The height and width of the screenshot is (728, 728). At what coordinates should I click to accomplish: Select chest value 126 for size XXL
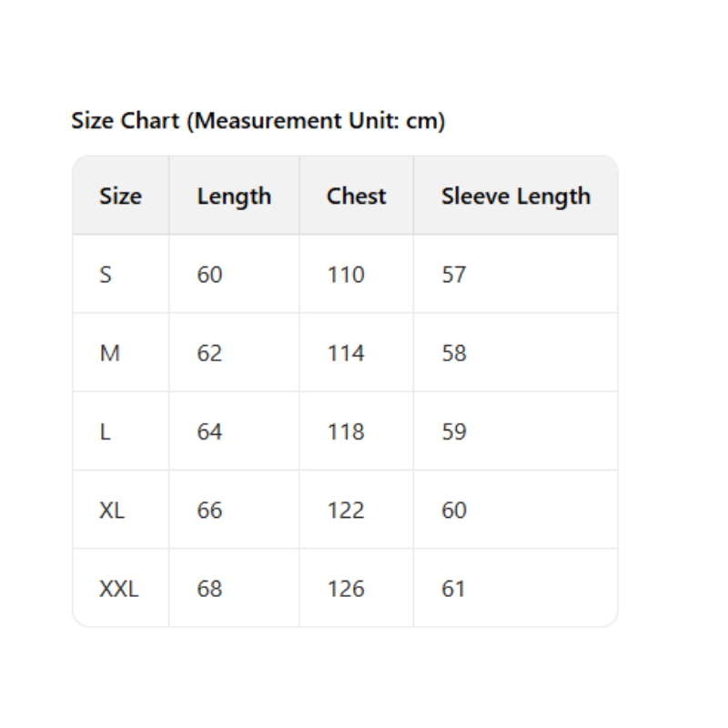point(346,589)
